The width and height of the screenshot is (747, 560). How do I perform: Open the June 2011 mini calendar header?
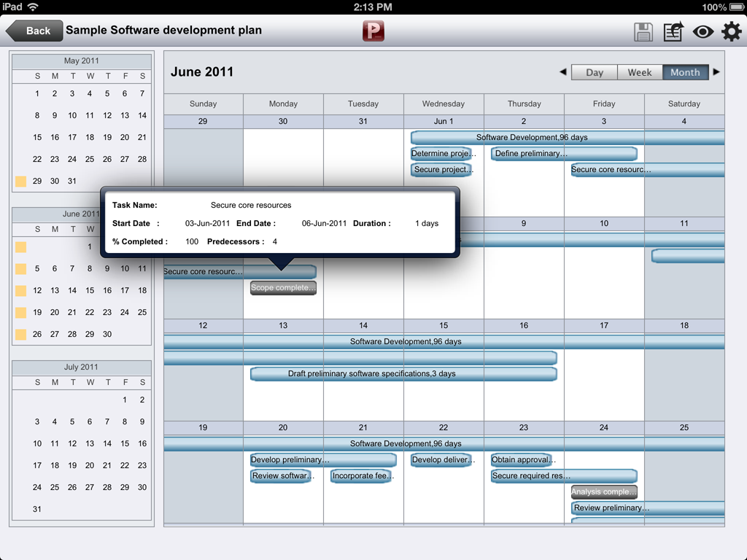click(81, 214)
